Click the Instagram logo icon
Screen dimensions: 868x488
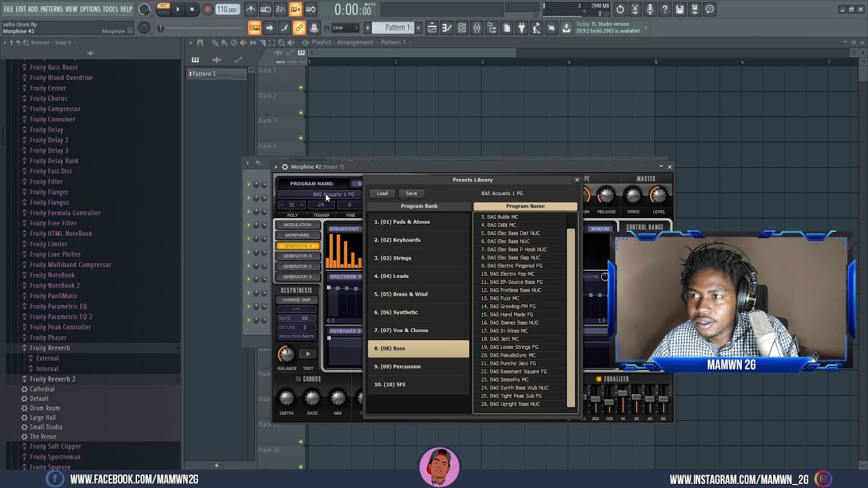pyautogui.click(x=823, y=479)
